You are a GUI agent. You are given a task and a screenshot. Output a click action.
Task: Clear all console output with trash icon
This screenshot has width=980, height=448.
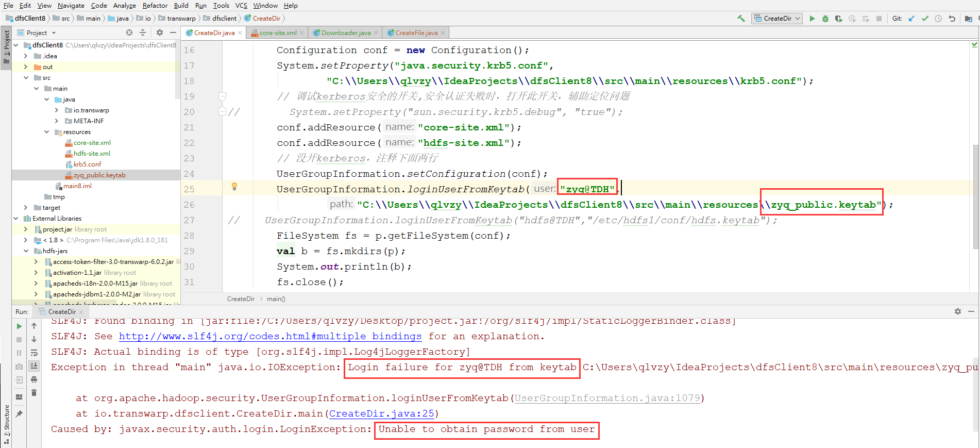(34, 393)
